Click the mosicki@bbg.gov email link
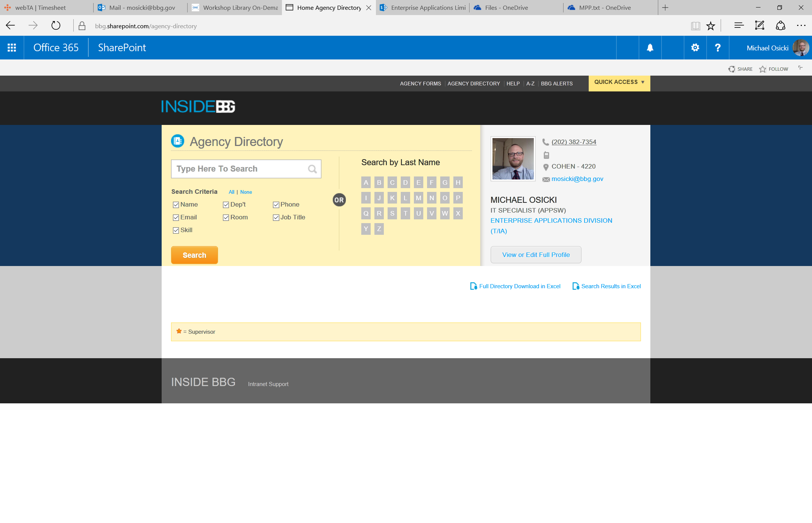The image size is (812, 523). (x=577, y=179)
